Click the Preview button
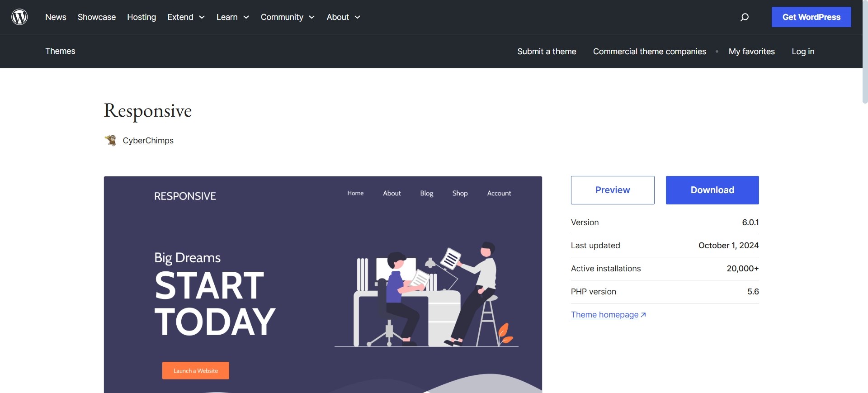The height and width of the screenshot is (393, 868). [x=613, y=190]
